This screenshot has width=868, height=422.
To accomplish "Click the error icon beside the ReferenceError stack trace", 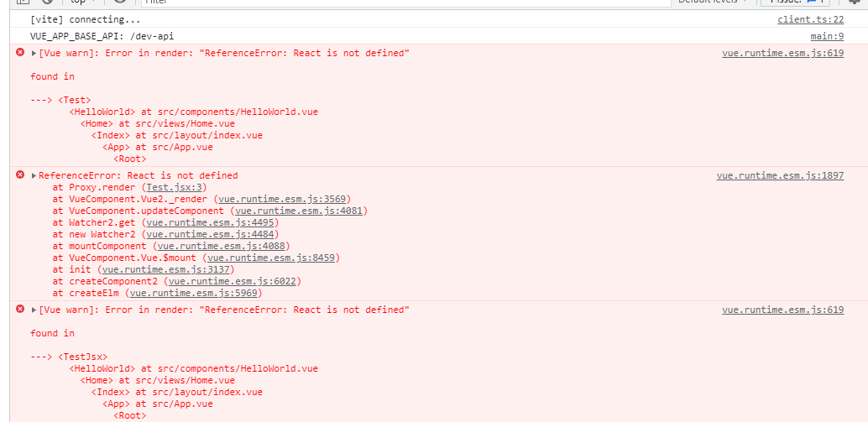I will tap(20, 175).
